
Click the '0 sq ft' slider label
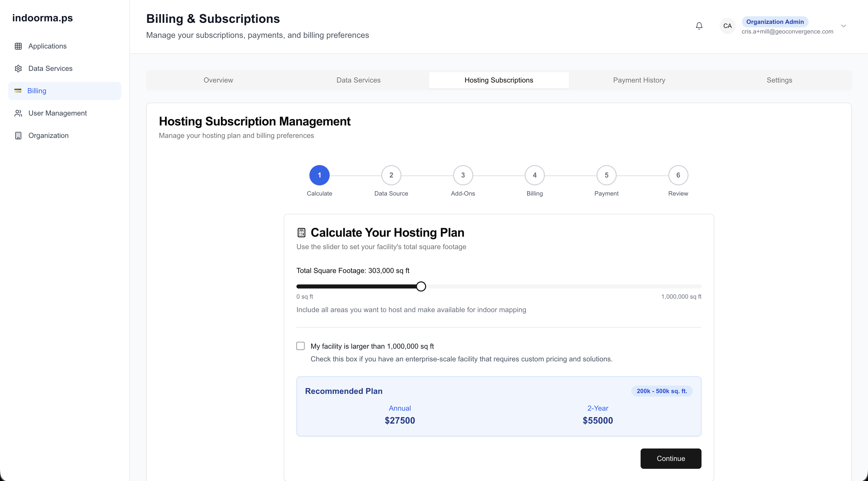click(x=305, y=297)
